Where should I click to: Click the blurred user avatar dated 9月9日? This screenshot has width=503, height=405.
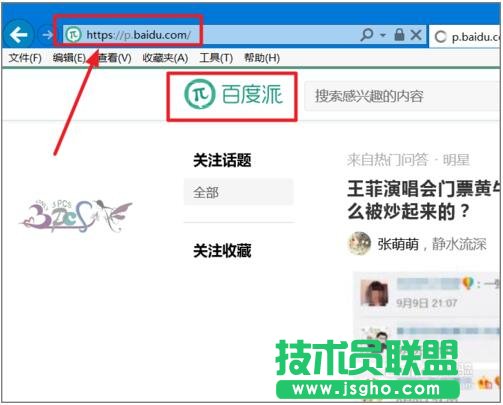[375, 293]
